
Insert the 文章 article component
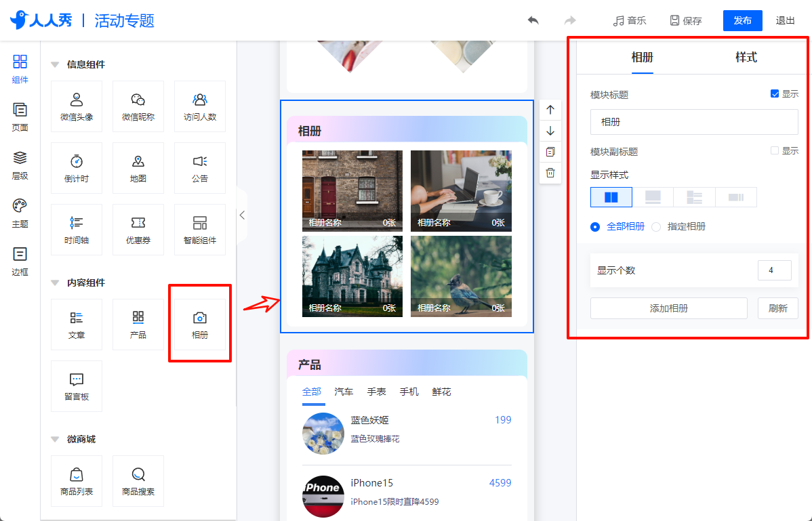point(77,324)
